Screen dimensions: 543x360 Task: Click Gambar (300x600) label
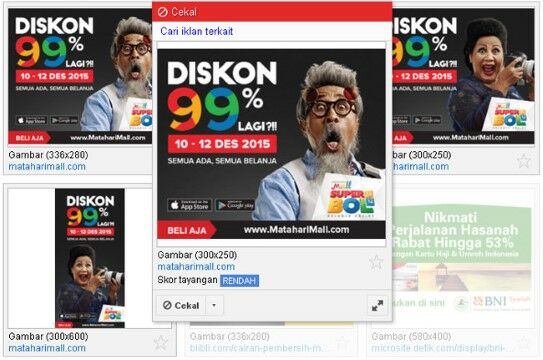pyautogui.click(x=48, y=336)
